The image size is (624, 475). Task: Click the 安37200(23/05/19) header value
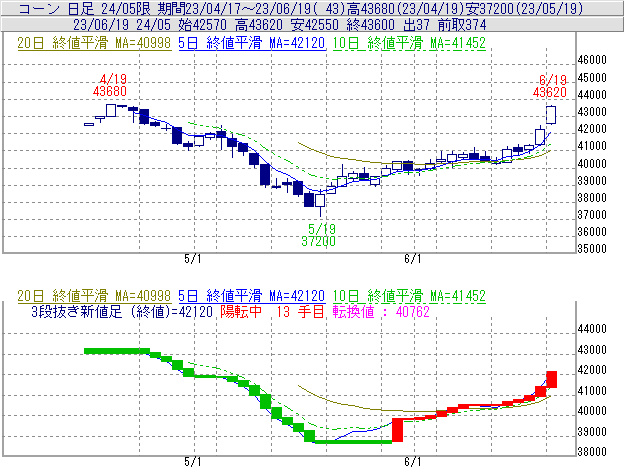click(524, 8)
